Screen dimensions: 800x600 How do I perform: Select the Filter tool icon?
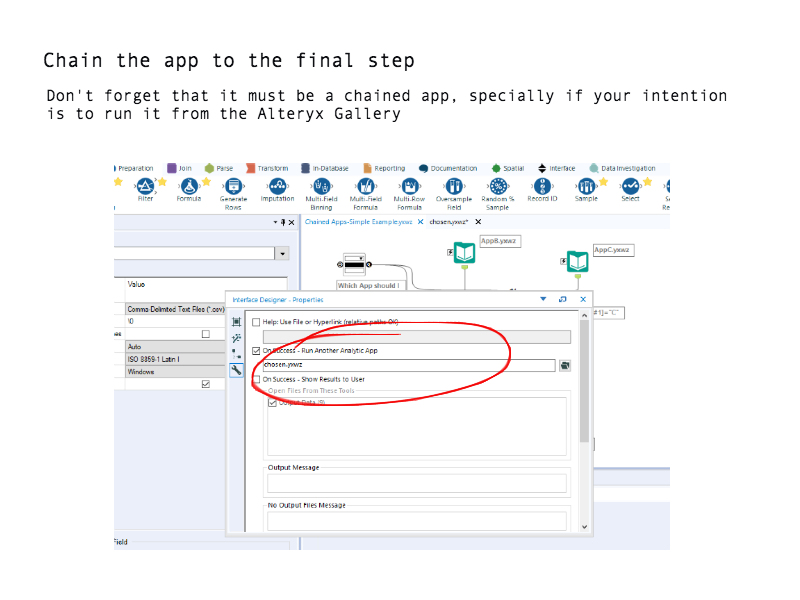(146, 187)
